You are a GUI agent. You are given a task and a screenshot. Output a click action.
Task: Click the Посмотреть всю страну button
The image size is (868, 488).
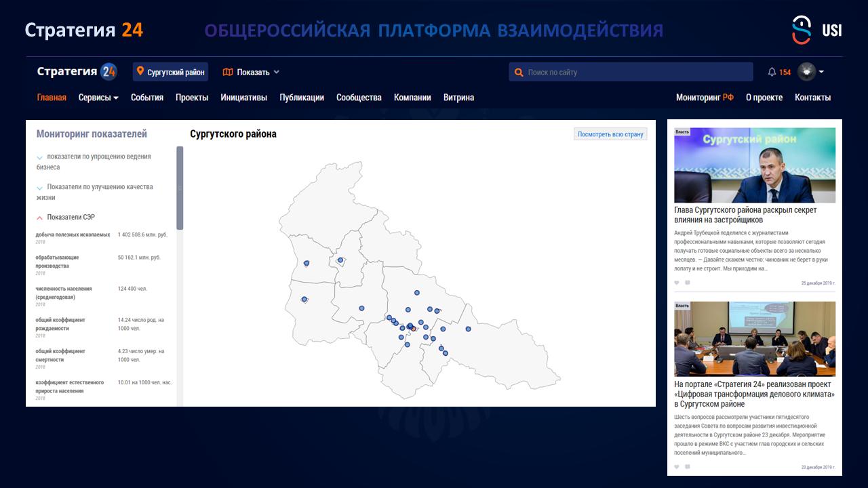point(610,134)
